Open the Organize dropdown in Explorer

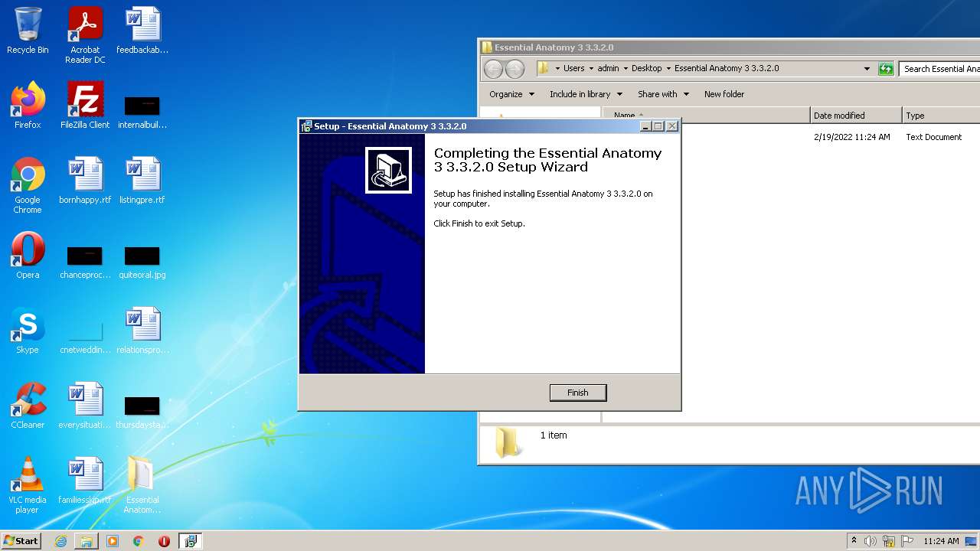(511, 94)
